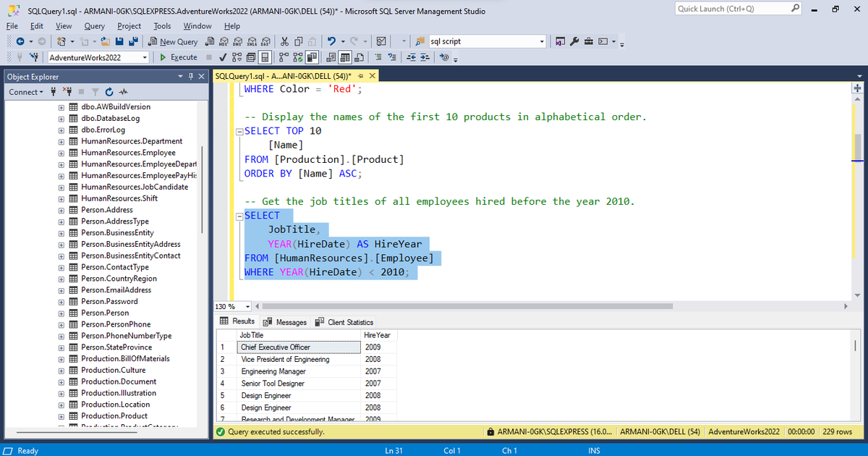Open Activity Monitor pulse icon in Object Explorer
The height and width of the screenshot is (456, 868).
(123, 92)
